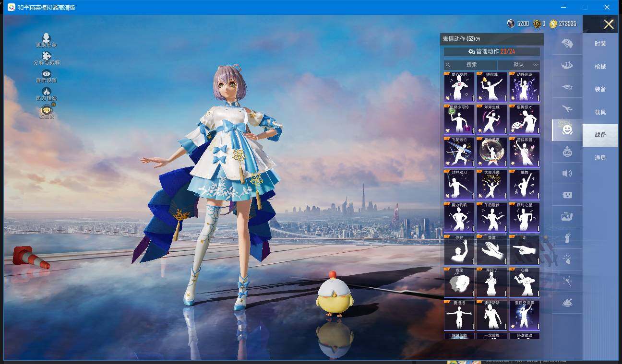This screenshot has height=364, width=622.
Task: Select the 俄舞 emote
Action: pyautogui.click(x=525, y=185)
